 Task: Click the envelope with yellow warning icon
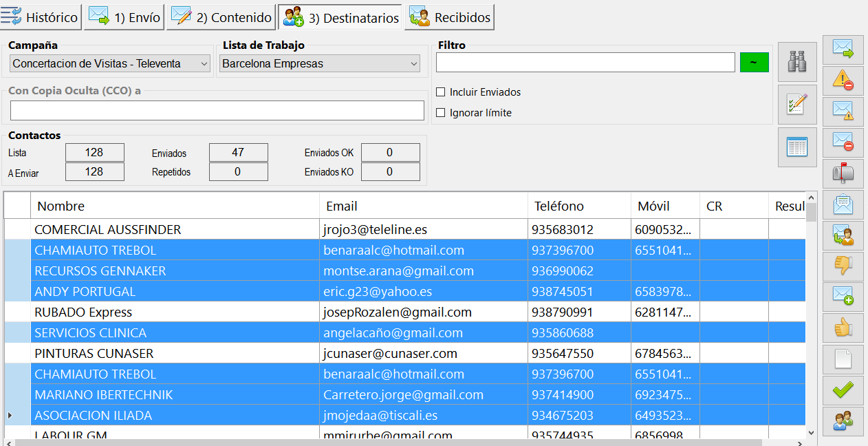[843, 111]
